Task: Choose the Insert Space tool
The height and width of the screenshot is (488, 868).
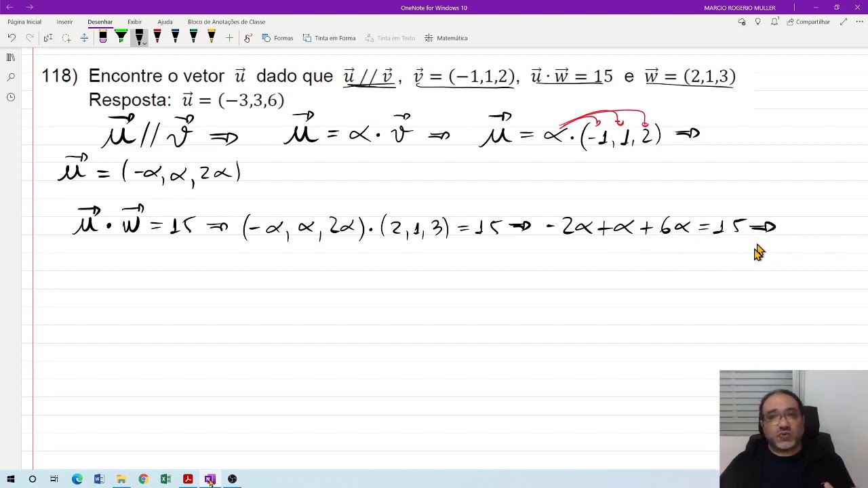Action: pyautogui.click(x=84, y=38)
